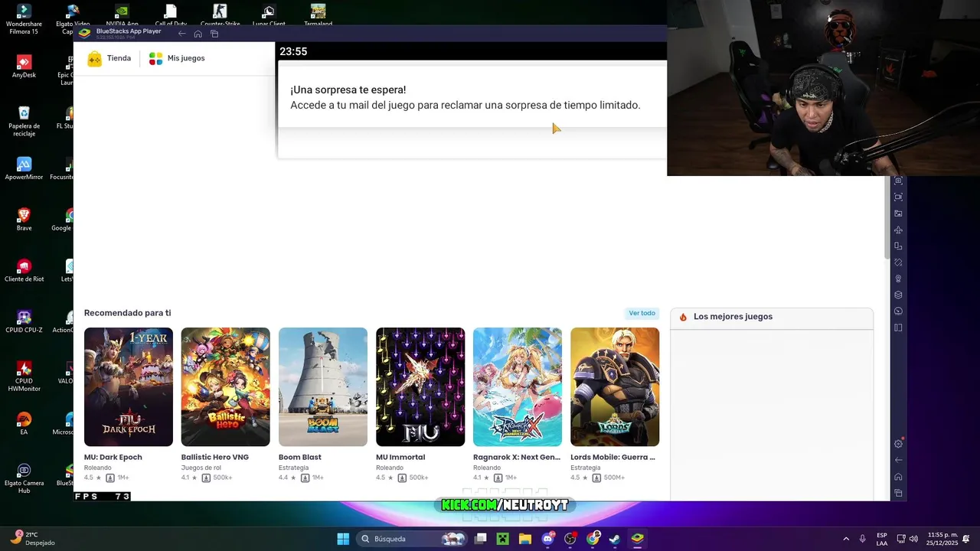Open the Boom Blast game thumbnail
The width and height of the screenshot is (980, 551).
coord(323,386)
